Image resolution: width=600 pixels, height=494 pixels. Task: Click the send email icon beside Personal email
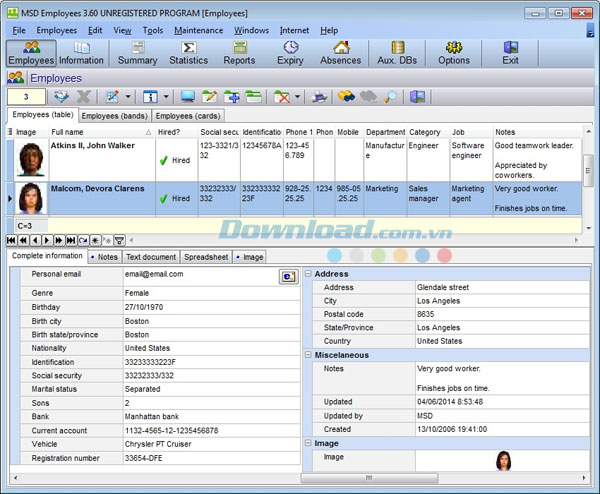pos(287,275)
